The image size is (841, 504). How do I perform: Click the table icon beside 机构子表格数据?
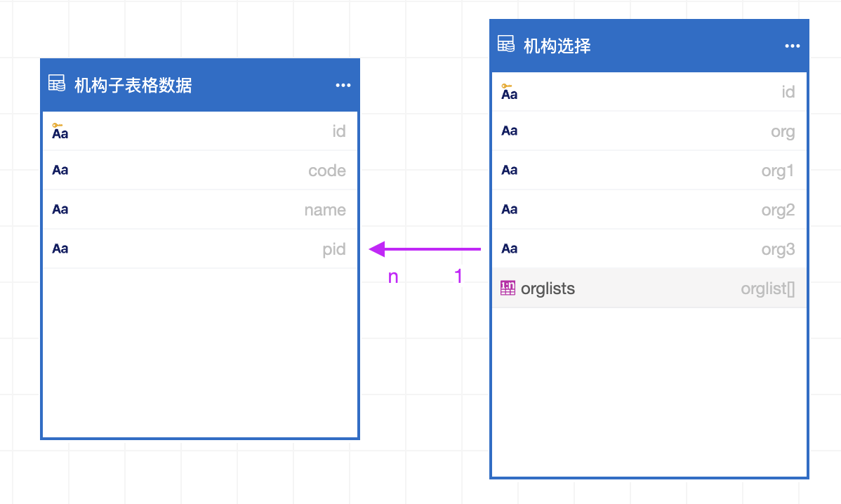pos(57,84)
